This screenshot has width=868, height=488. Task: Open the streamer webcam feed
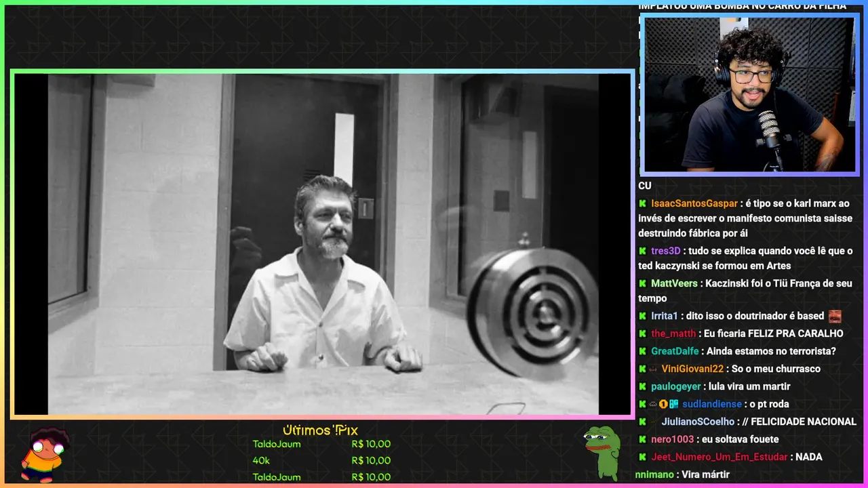pyautogui.click(x=749, y=94)
